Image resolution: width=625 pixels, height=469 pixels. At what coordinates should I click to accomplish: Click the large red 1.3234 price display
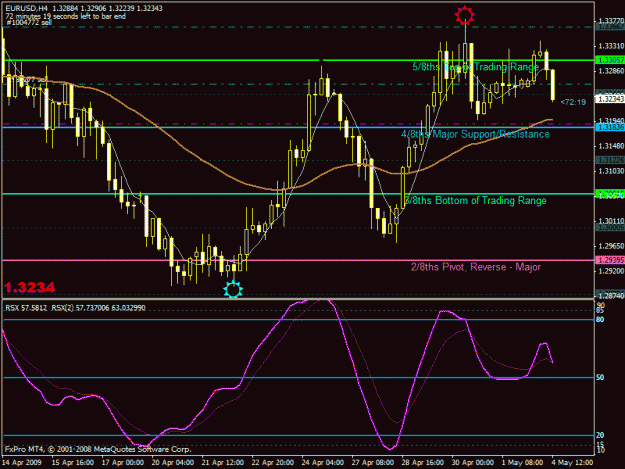point(29,287)
